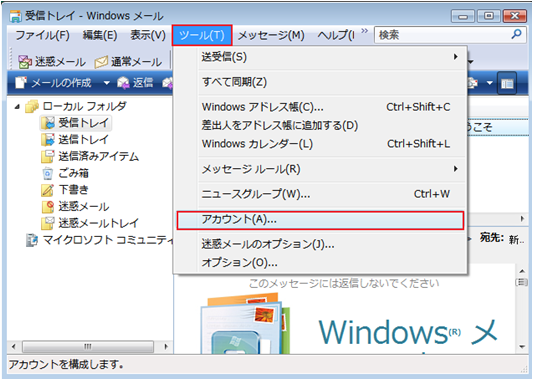Click the 受信トレイ folder icon
Screen dimensions: 533x380
[x=48, y=123]
